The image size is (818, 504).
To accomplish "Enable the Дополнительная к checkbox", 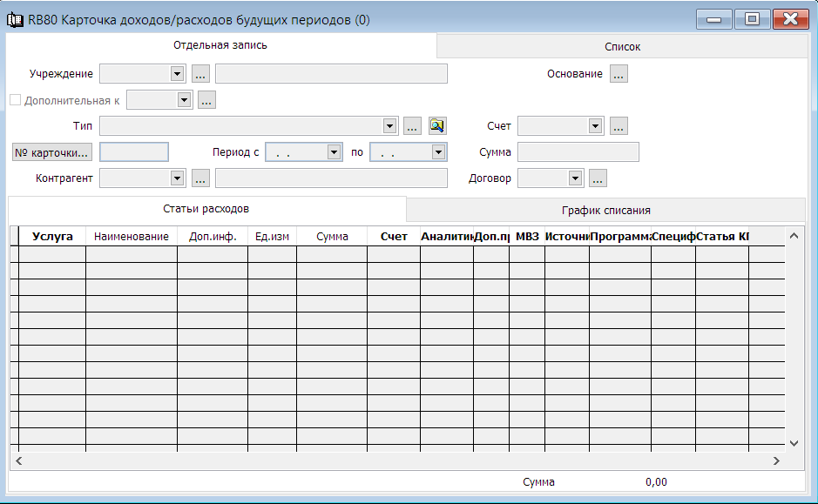I will 16,100.
